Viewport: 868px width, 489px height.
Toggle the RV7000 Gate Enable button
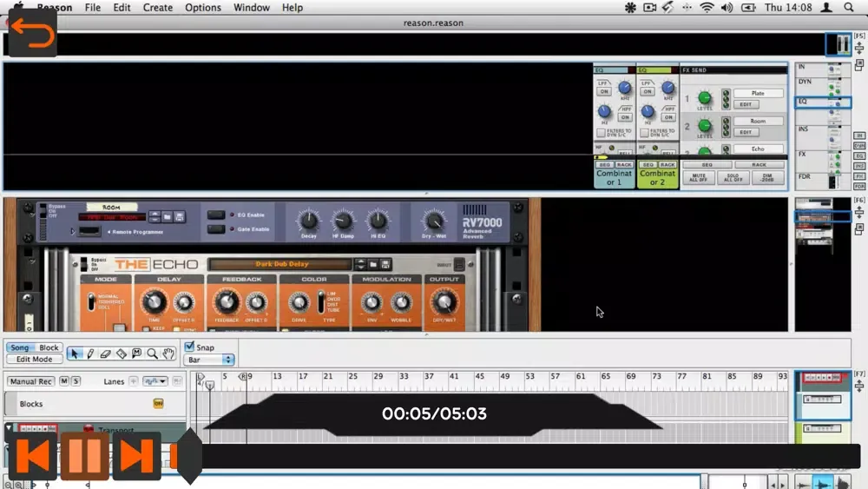[x=216, y=228]
